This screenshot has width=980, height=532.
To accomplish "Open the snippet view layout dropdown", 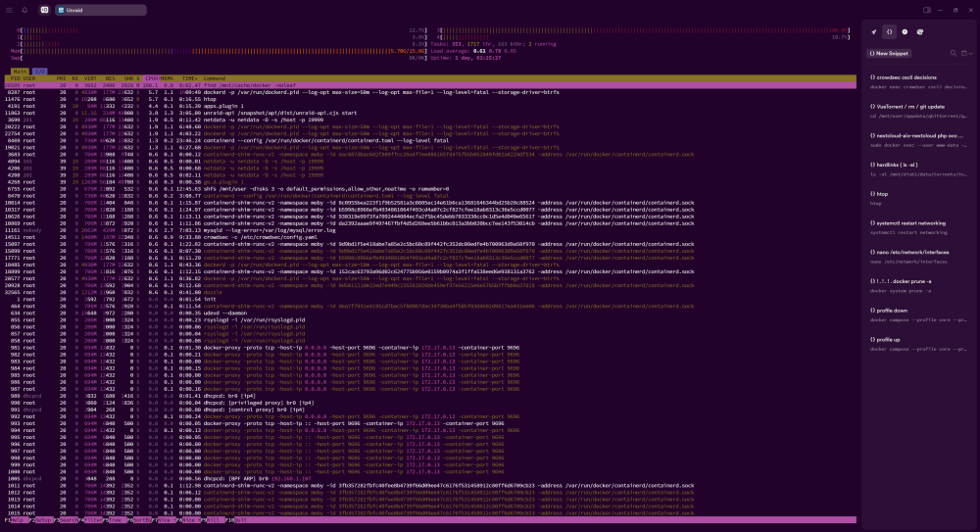I will click(966, 53).
